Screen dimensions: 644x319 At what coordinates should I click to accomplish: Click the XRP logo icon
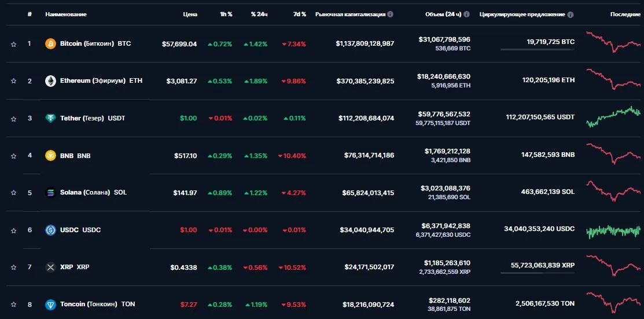pos(50,267)
